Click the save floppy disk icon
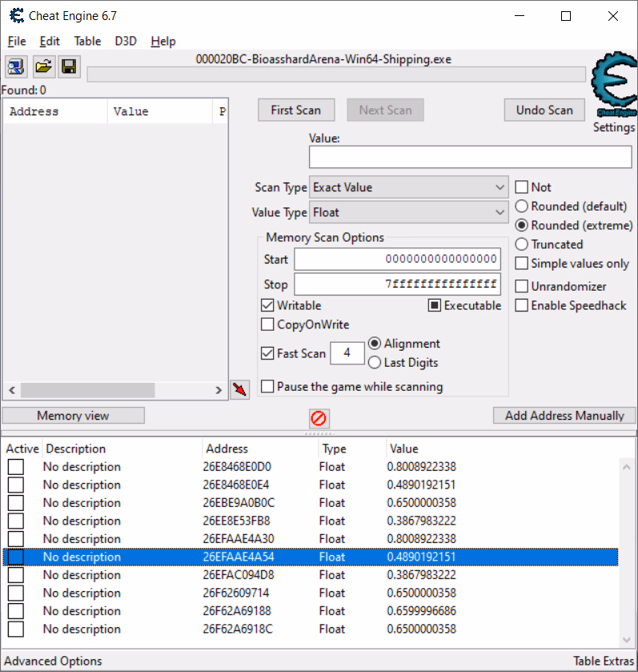 click(69, 66)
